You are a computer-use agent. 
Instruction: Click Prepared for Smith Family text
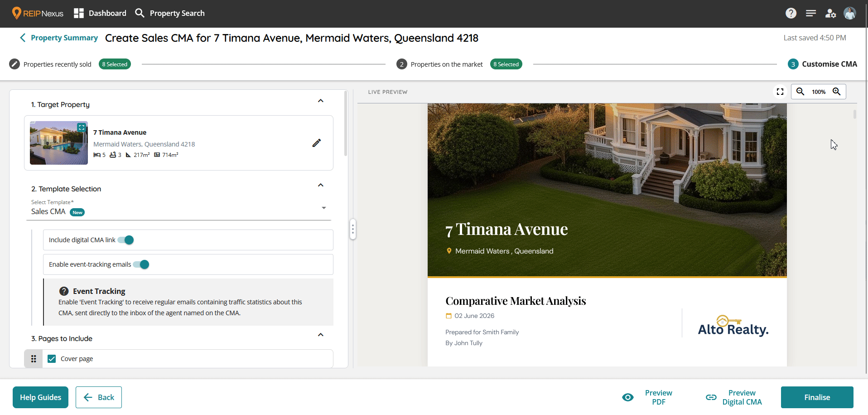pyautogui.click(x=482, y=332)
